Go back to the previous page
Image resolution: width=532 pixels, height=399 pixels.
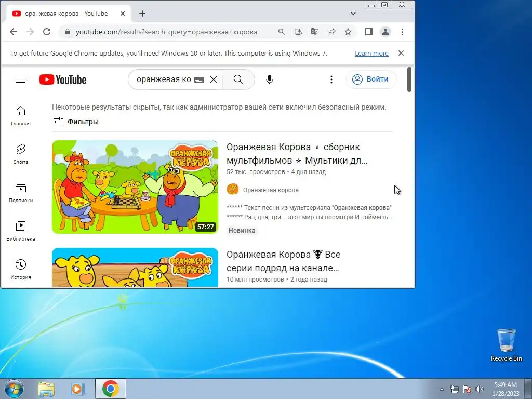(13, 32)
